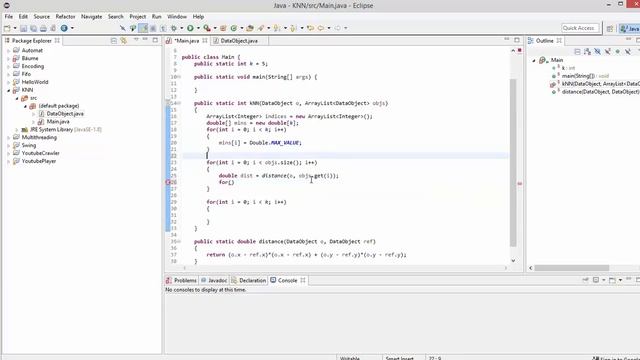Screen dimensions: 640x360
Task: Click the Save toolbar icon
Action: 23,28
